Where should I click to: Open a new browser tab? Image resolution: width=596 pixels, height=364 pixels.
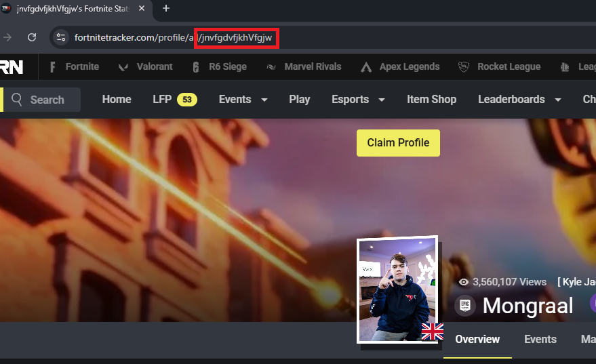tap(165, 8)
